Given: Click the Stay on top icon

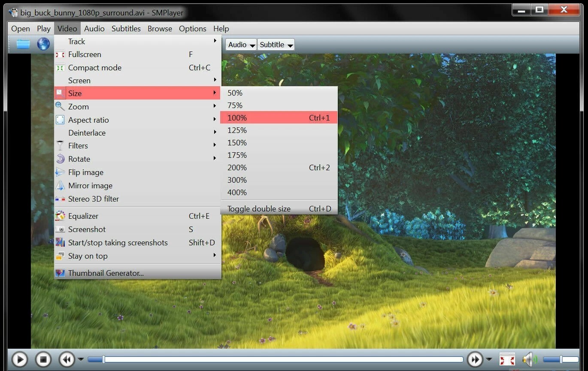Looking at the screenshot, I should click(x=60, y=256).
